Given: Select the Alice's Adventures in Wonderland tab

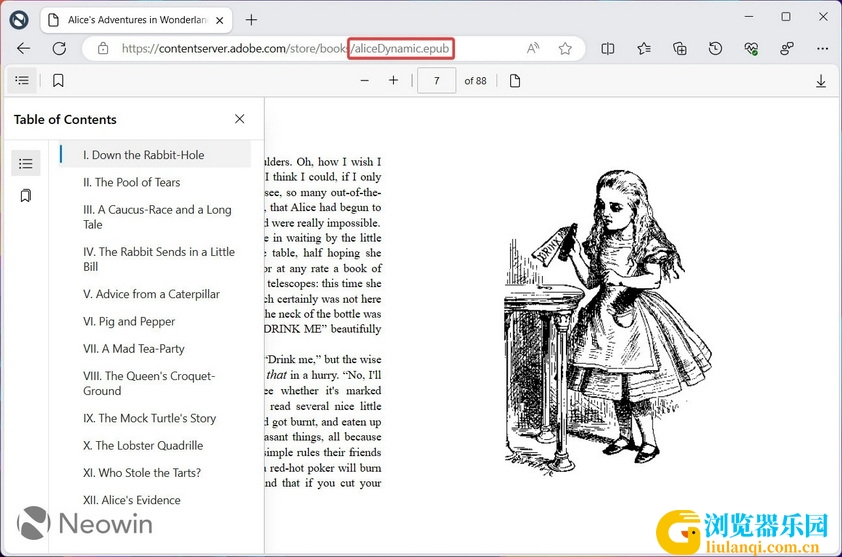Looking at the screenshot, I should (136, 20).
